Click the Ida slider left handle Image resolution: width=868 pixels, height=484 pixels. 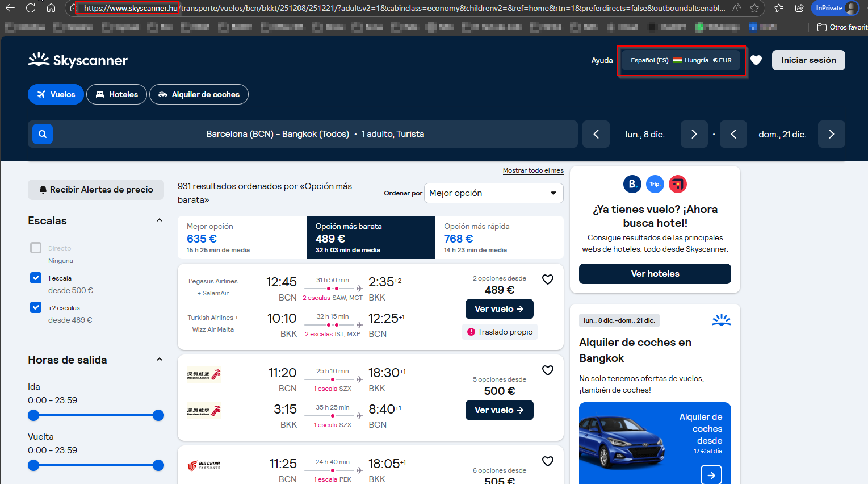click(x=33, y=415)
